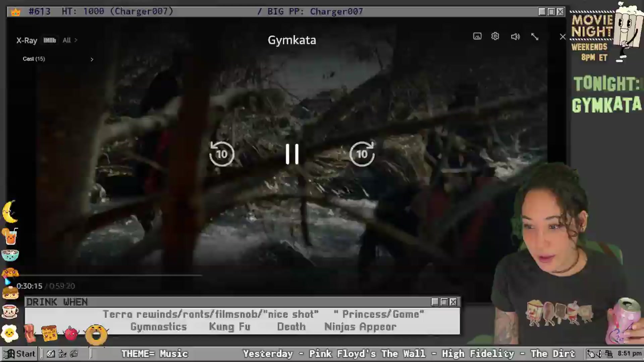Click the 8:51 pm taskbar clock
Image resolution: width=644 pixels, height=362 pixels.
coord(630,353)
